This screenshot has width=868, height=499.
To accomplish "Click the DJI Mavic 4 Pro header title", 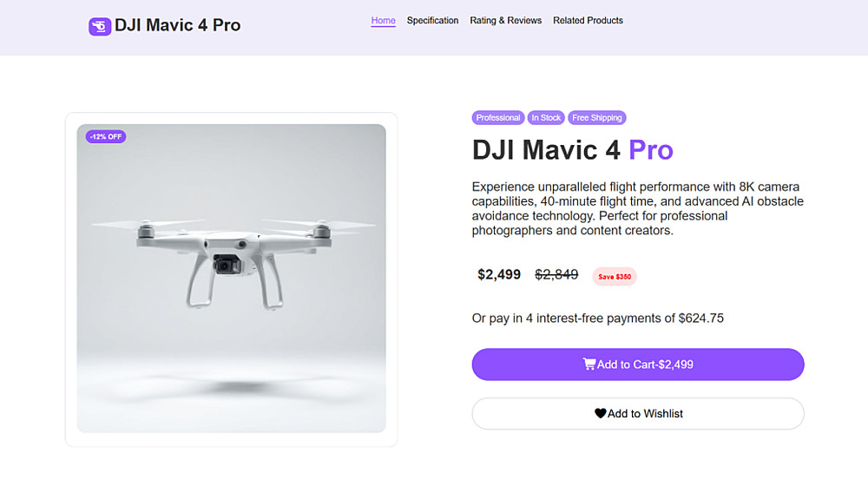I will click(177, 25).
